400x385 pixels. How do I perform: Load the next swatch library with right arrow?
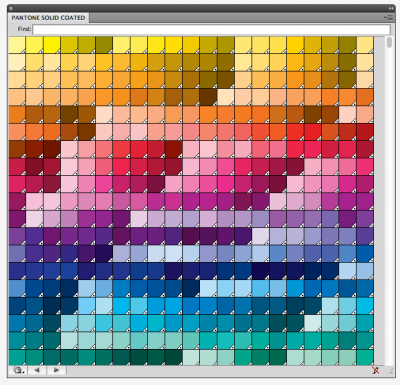[56, 370]
